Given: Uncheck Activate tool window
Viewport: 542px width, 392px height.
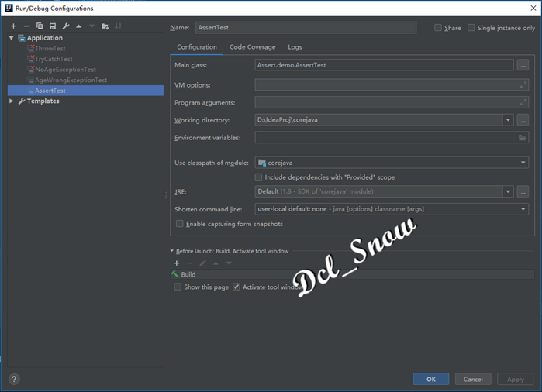Looking at the screenshot, I should [x=236, y=287].
